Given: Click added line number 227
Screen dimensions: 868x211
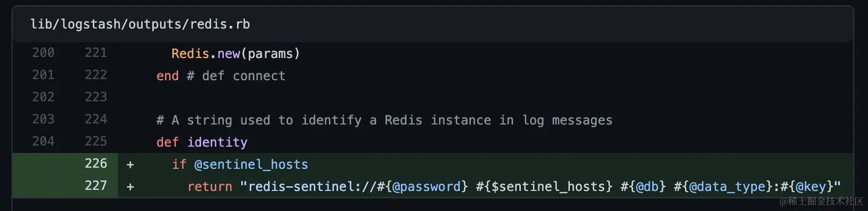Looking at the screenshot, I should click(x=96, y=186).
